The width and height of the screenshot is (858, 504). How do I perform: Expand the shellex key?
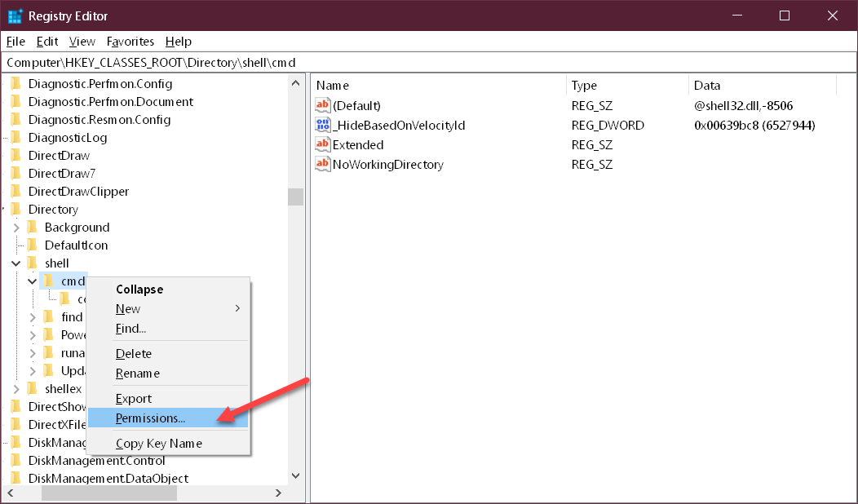16,389
